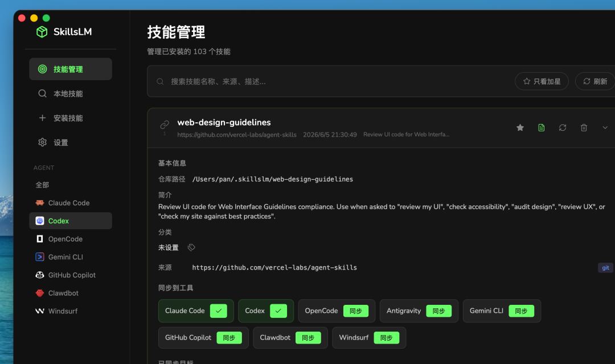The image size is (615, 364).
Task: Sync skill to Clawdbot
Action: pos(308,338)
